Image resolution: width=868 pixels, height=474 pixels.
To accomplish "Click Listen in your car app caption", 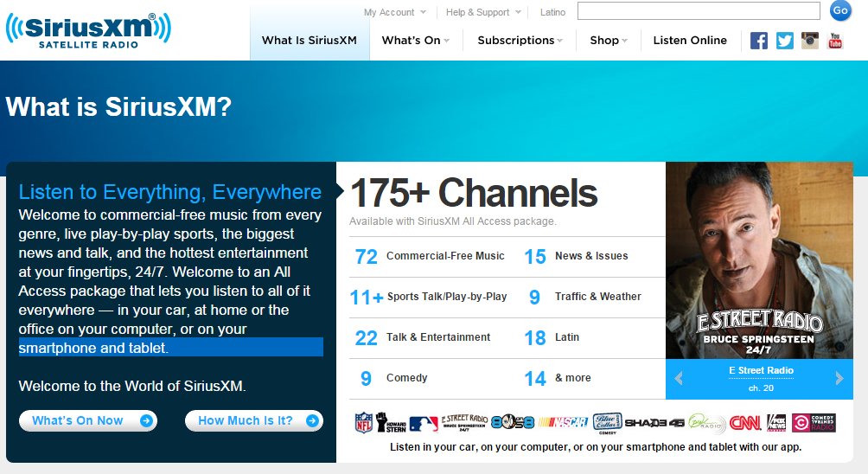I will 596,447.
